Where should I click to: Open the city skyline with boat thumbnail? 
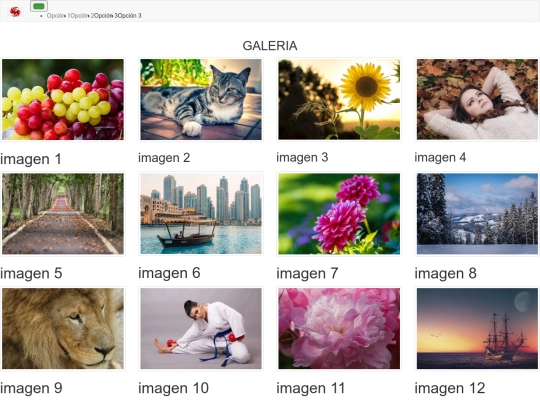click(x=201, y=214)
